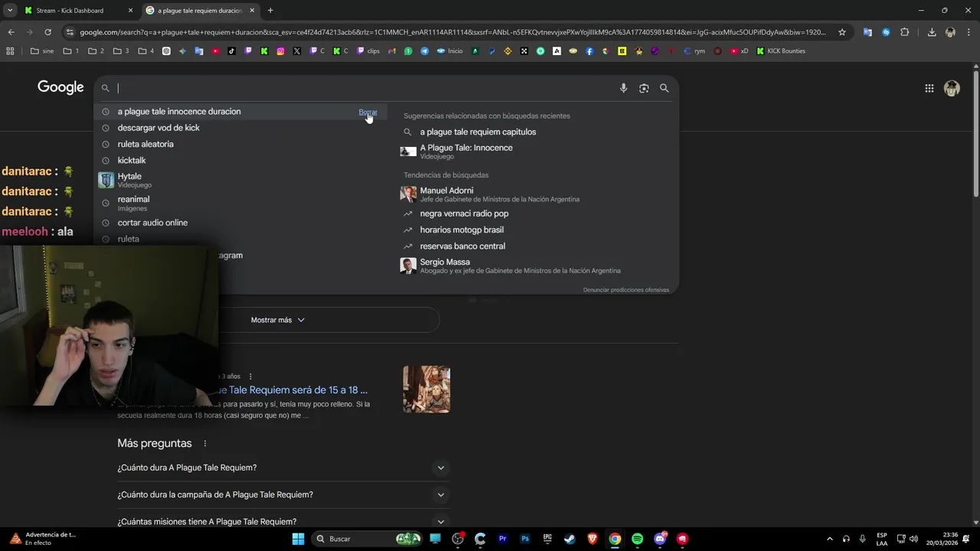Select 'a plague tale requiem capitulos' suggestion
This screenshot has width=980, height=551.
coord(478,132)
